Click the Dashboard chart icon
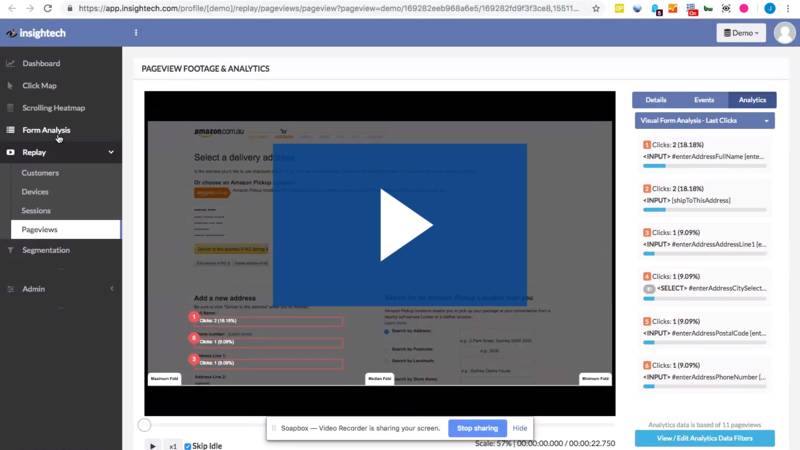The height and width of the screenshot is (450, 800). [10, 63]
